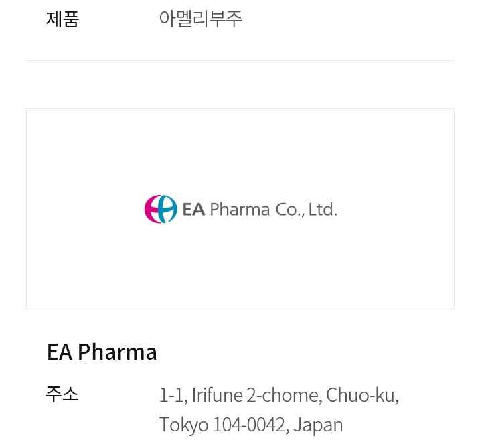
Task: Select the 주소 label
Action: (x=62, y=395)
